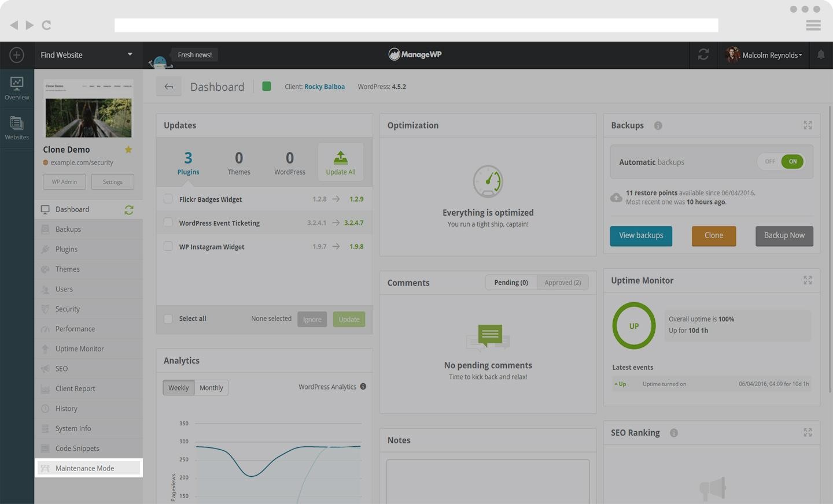833x504 pixels.
Task: Open the Find Website dropdown
Action: tap(88, 55)
